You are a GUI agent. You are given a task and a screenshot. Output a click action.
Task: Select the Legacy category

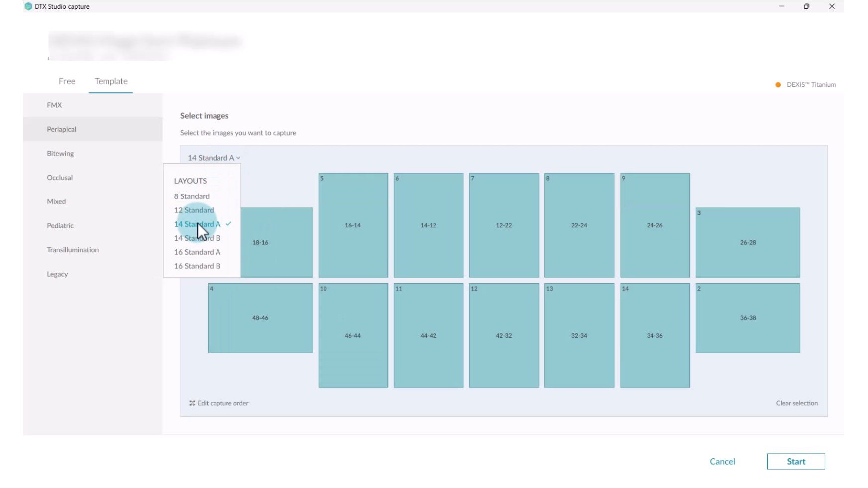pos(93,274)
